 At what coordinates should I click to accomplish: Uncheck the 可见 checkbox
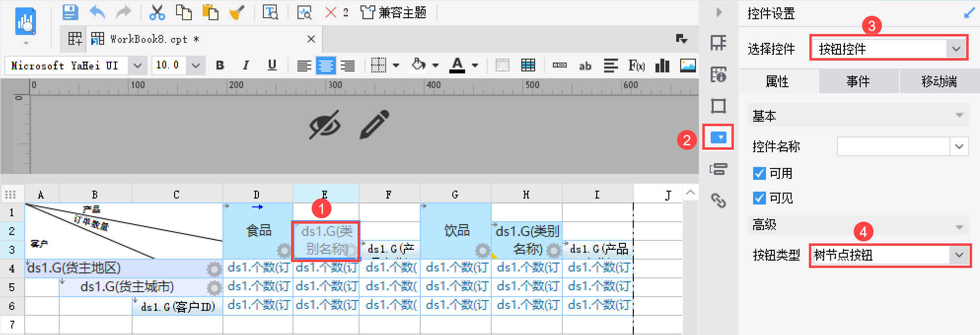tap(760, 198)
